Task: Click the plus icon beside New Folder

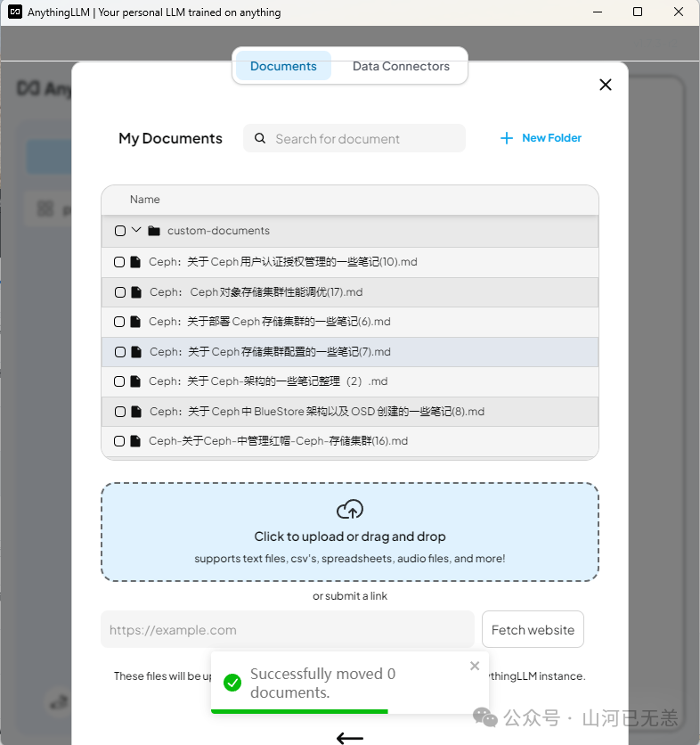Action: [x=506, y=138]
